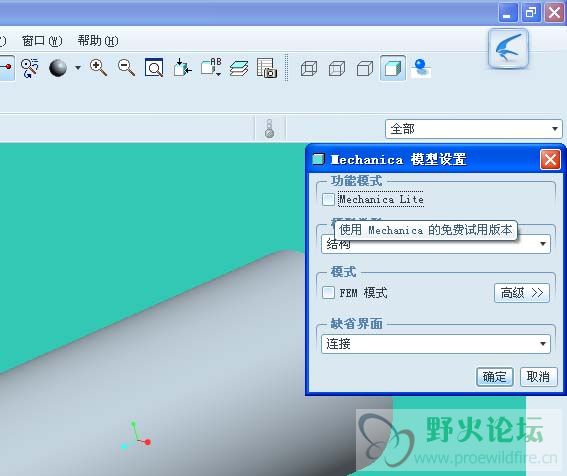Open the 窗口(W) menu
This screenshot has width=567, height=476.
pos(42,41)
